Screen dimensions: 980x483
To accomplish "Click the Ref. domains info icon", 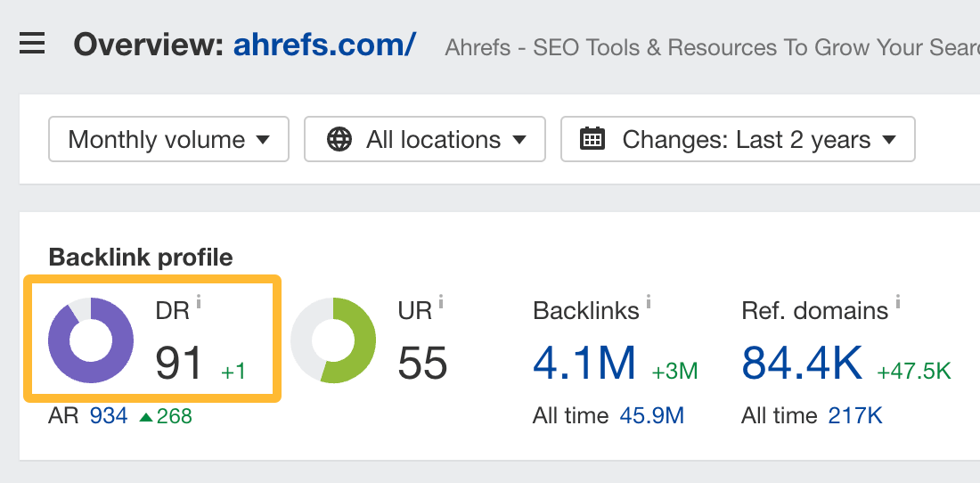I will (x=897, y=303).
